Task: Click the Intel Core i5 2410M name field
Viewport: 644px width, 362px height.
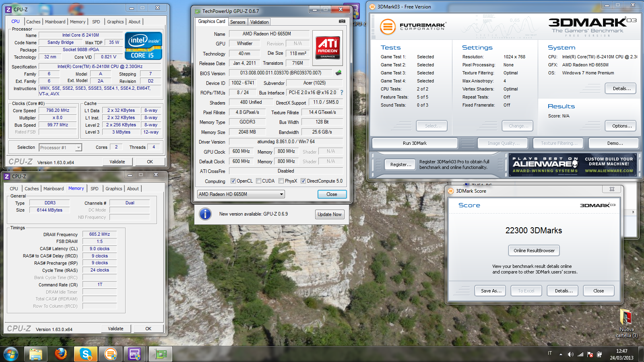Action: point(80,35)
